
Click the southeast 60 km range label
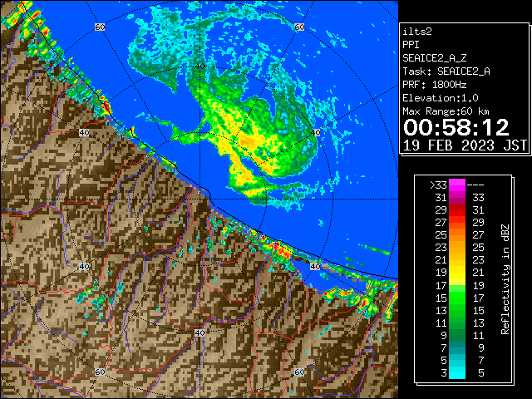(299, 372)
